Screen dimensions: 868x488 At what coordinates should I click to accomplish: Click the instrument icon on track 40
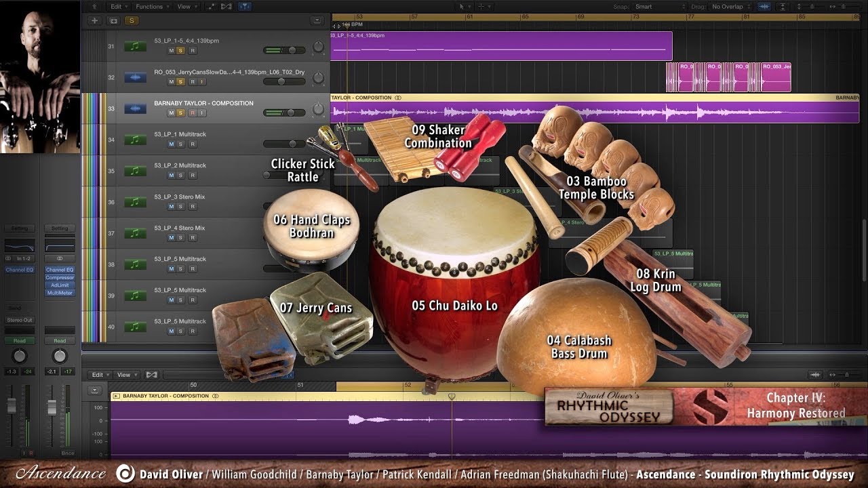[135, 327]
